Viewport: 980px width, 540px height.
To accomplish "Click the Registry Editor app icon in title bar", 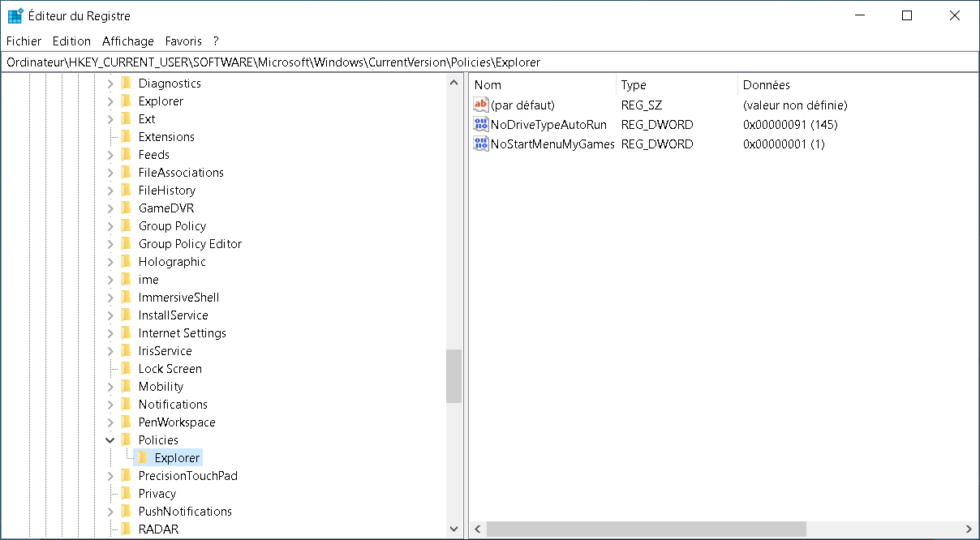I will click(x=15, y=15).
